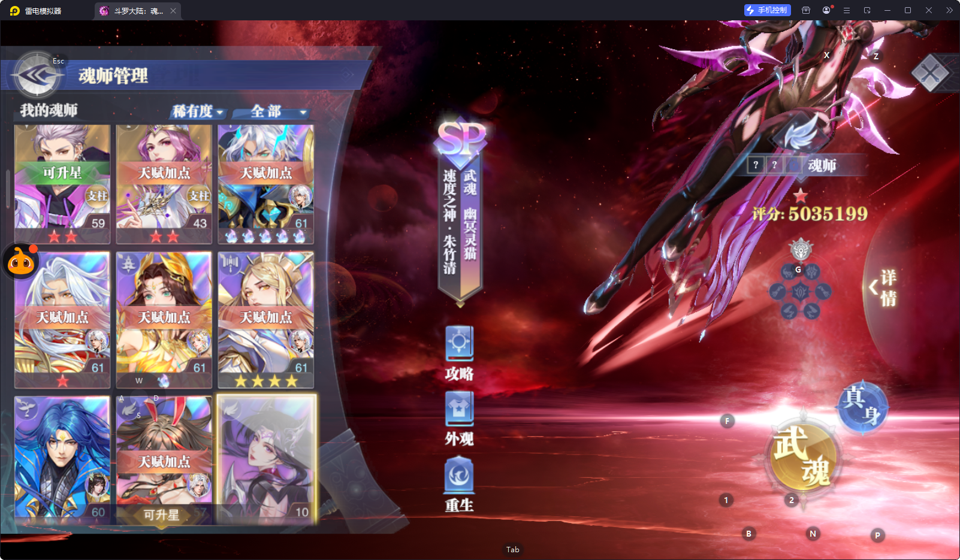Click the first question mark slot
Image resolution: width=960 pixels, height=560 pixels.
(x=756, y=165)
